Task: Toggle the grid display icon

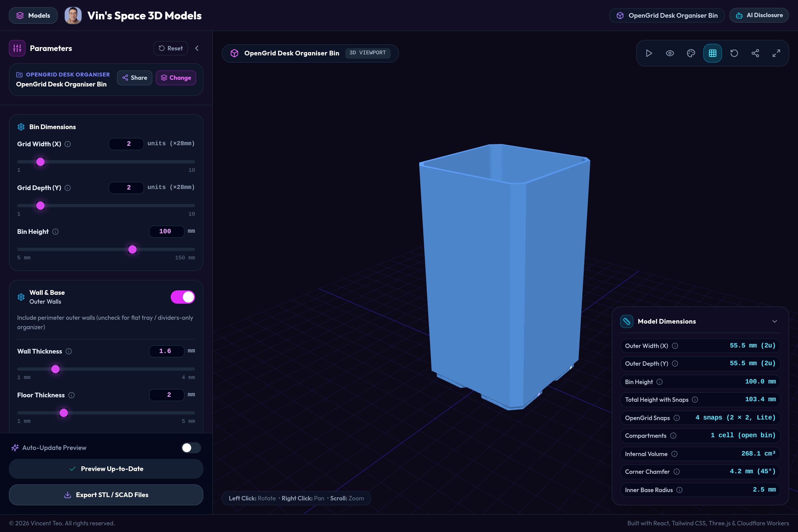Action: pyautogui.click(x=712, y=53)
